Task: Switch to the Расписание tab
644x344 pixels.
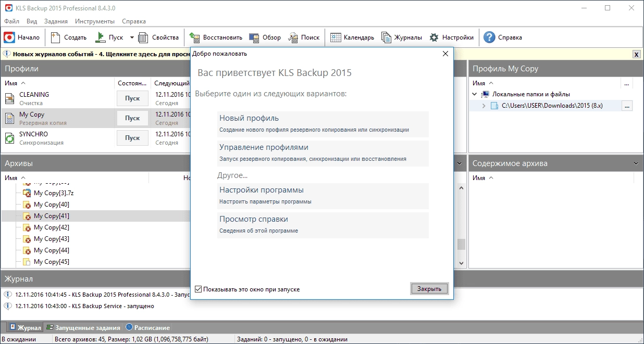Action: [147, 328]
